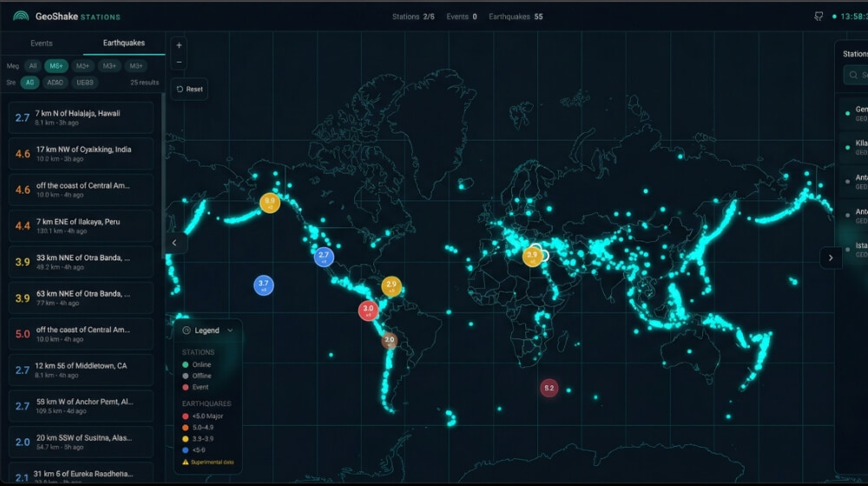868x486 pixels.
Task: Collapse the left earthquake list panel arrow
Action: pos(174,242)
